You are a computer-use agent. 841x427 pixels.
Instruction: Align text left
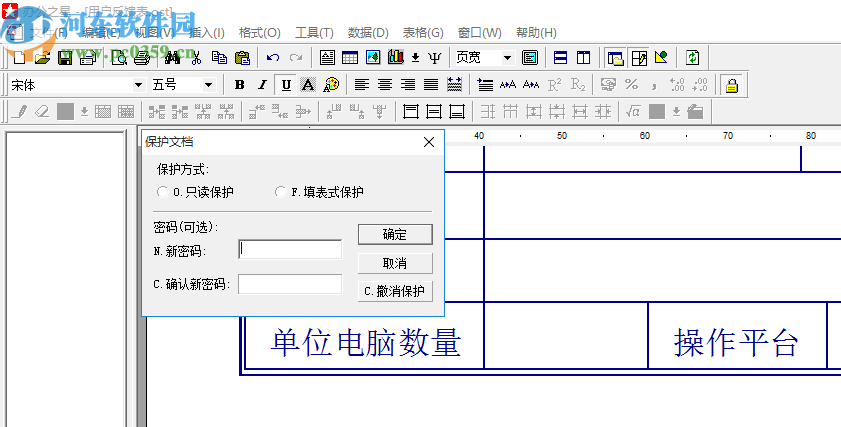[362, 85]
